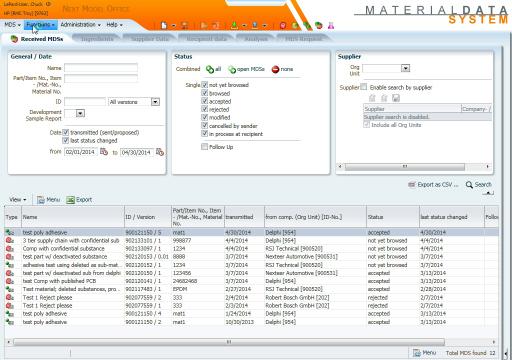Click type icon of 'Comp with confidential substance' row

point(10,249)
